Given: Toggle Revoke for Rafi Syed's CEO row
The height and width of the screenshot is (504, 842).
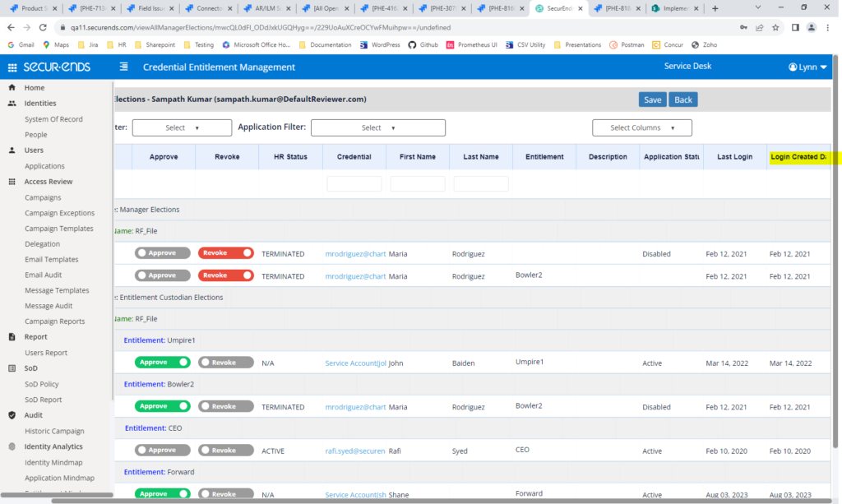Looking at the screenshot, I should click(x=225, y=451).
